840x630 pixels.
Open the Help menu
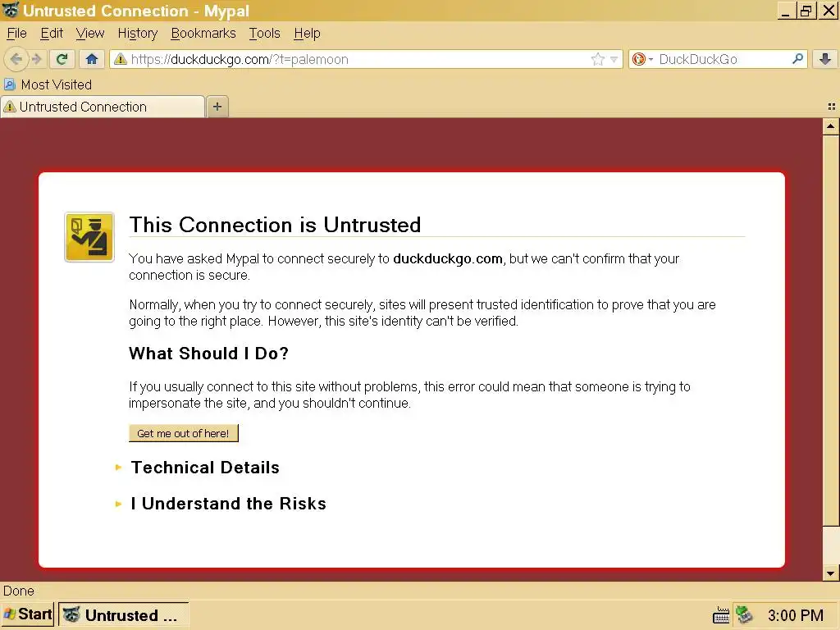[307, 33]
